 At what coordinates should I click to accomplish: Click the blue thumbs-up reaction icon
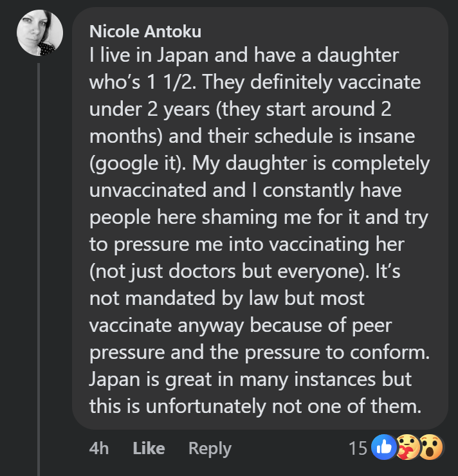384,448
